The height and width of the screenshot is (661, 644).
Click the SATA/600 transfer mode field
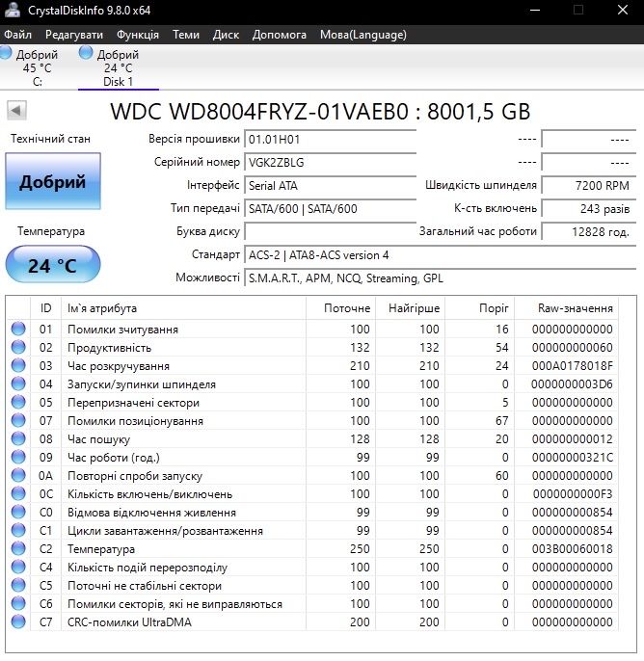point(330,208)
